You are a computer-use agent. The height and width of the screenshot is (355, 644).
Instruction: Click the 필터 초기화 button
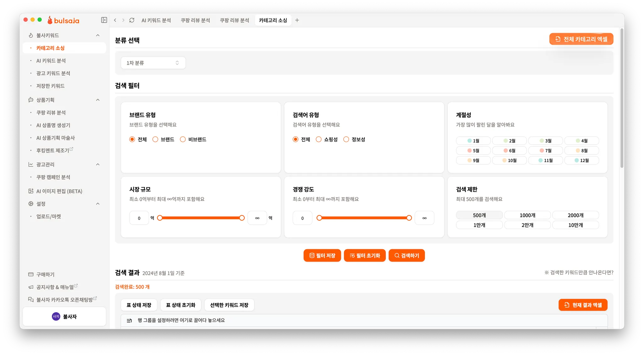pos(365,256)
